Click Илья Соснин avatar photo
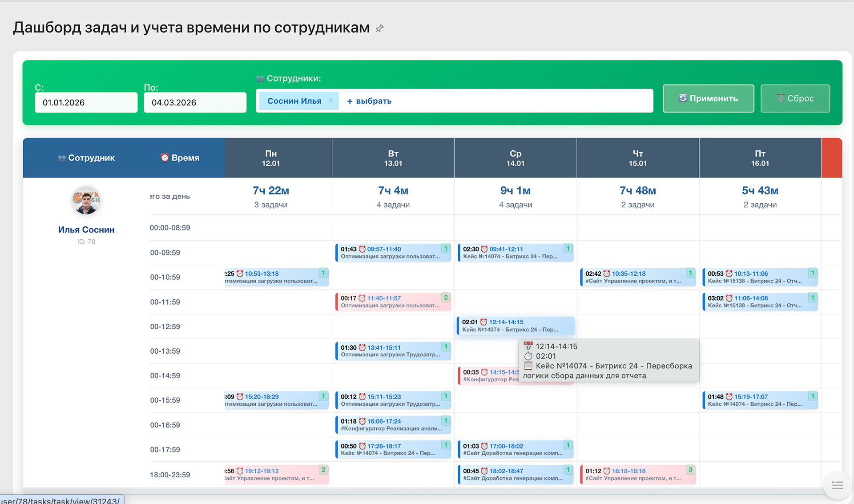854x504 pixels. [x=86, y=201]
